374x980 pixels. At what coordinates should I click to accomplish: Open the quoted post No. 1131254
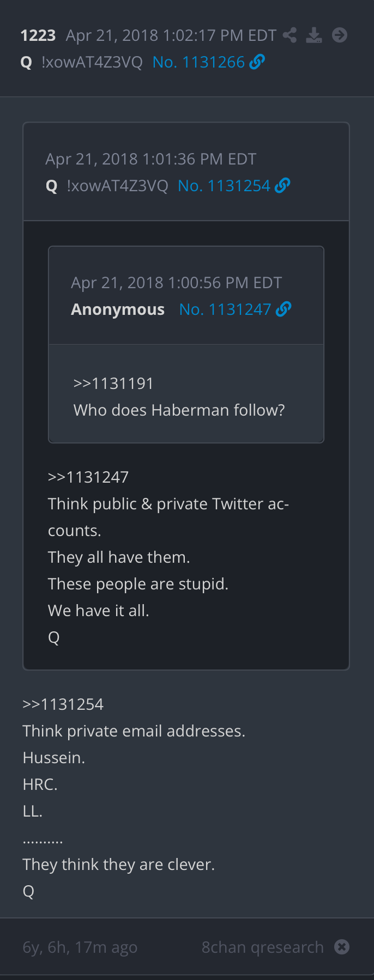pos(224,185)
